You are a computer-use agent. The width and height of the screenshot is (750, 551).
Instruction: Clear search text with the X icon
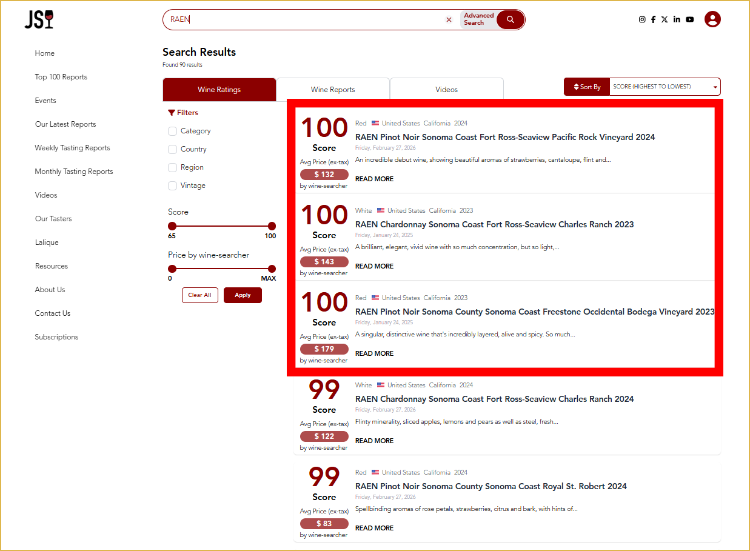tap(449, 20)
